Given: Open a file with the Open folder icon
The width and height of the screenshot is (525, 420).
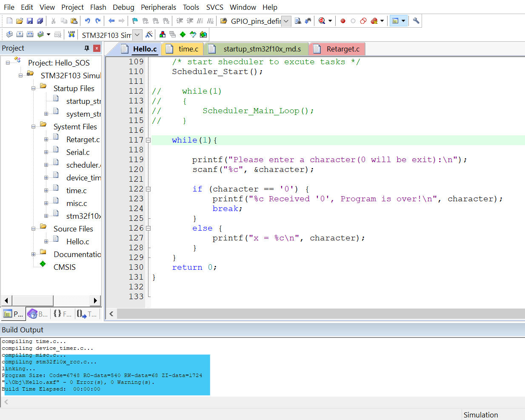Looking at the screenshot, I should 20,21.
